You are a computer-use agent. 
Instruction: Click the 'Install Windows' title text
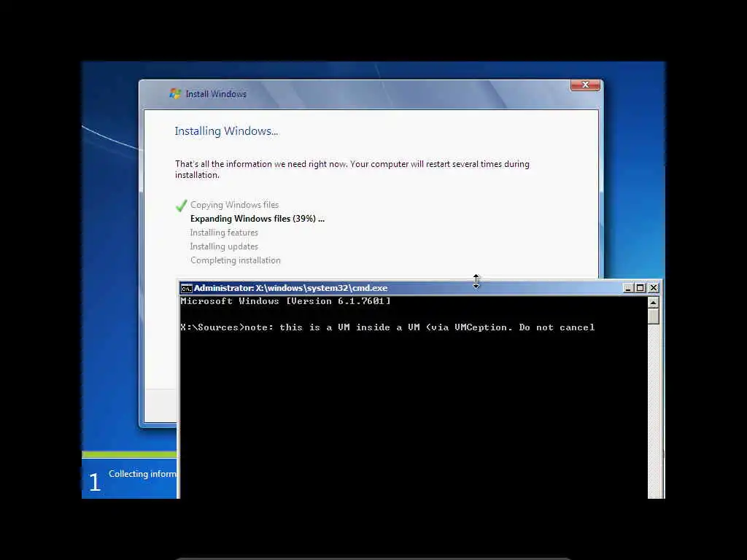click(216, 94)
